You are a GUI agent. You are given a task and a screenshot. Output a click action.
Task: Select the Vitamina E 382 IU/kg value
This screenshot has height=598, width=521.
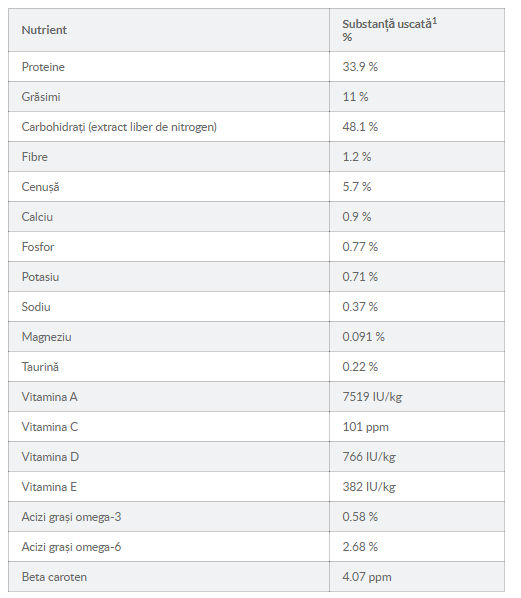[369, 487]
